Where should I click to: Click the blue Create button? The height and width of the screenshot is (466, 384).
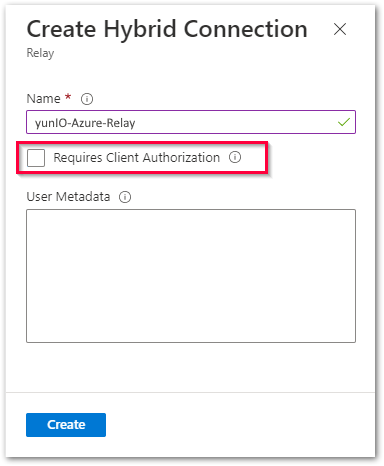tap(66, 425)
